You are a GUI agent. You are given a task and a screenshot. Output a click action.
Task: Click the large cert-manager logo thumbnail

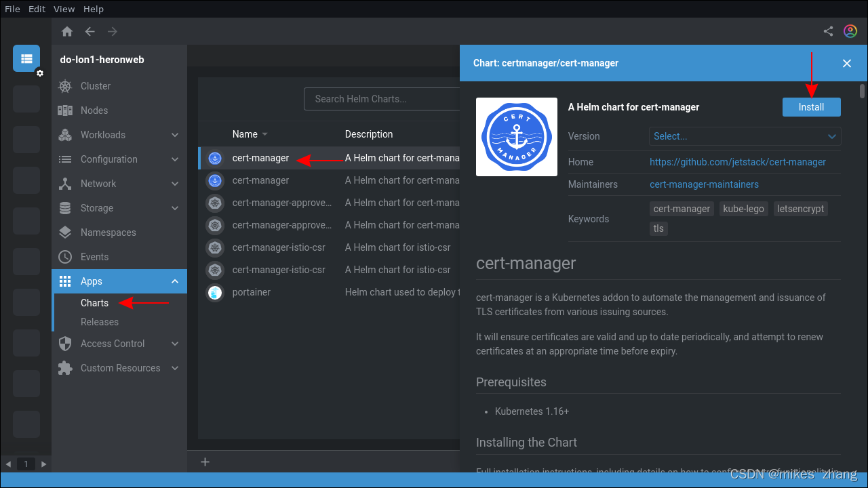[517, 137]
